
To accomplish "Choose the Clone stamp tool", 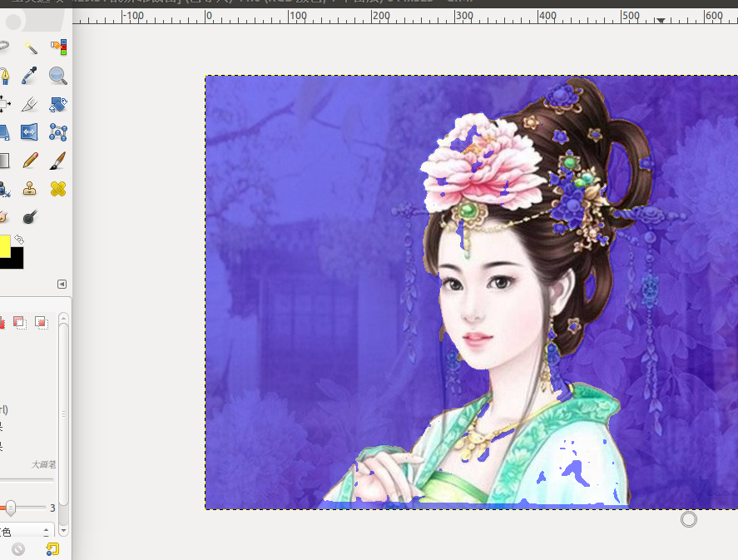I will click(x=31, y=188).
